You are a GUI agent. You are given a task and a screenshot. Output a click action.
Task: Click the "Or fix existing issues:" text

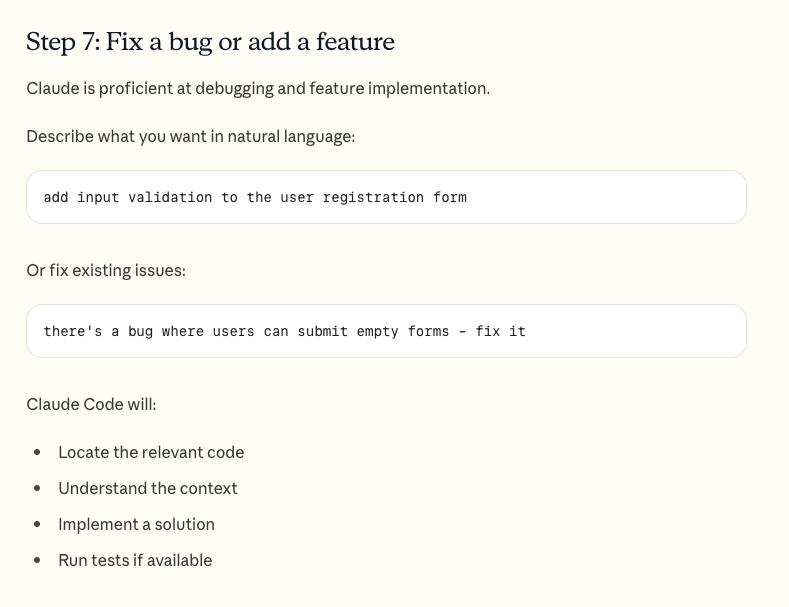pyautogui.click(x=106, y=271)
